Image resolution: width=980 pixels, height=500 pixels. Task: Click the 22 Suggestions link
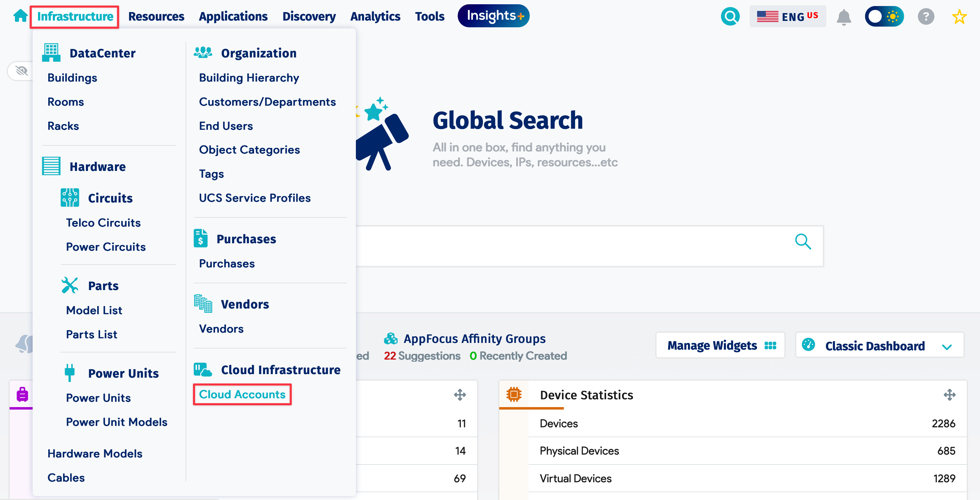tap(422, 356)
